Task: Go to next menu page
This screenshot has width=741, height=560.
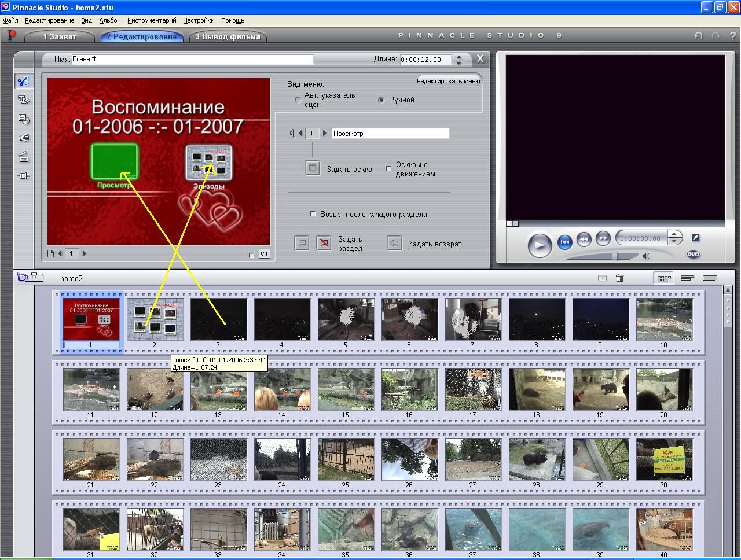Action: [x=84, y=253]
